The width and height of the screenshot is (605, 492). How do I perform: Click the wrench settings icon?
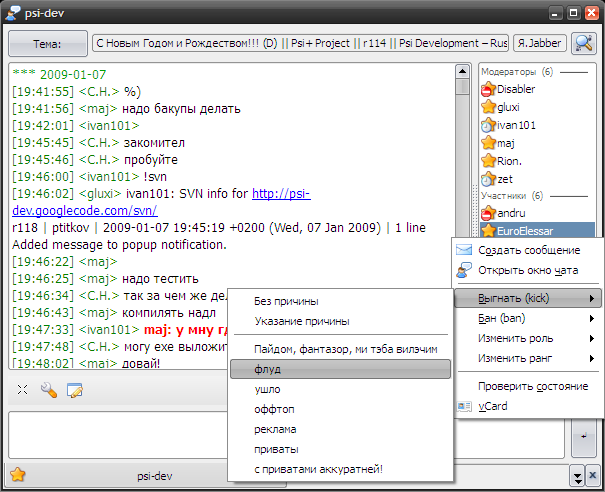48,390
